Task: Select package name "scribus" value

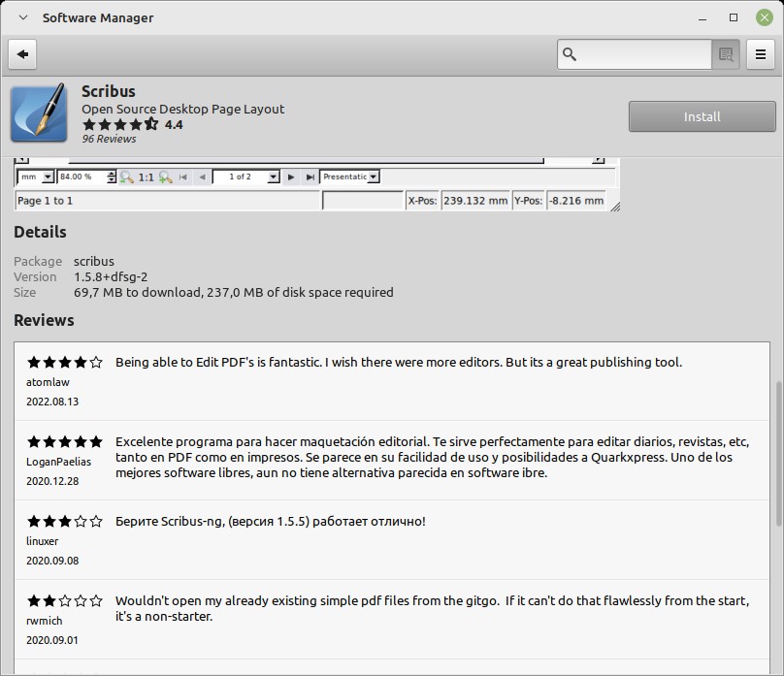Action: [94, 261]
